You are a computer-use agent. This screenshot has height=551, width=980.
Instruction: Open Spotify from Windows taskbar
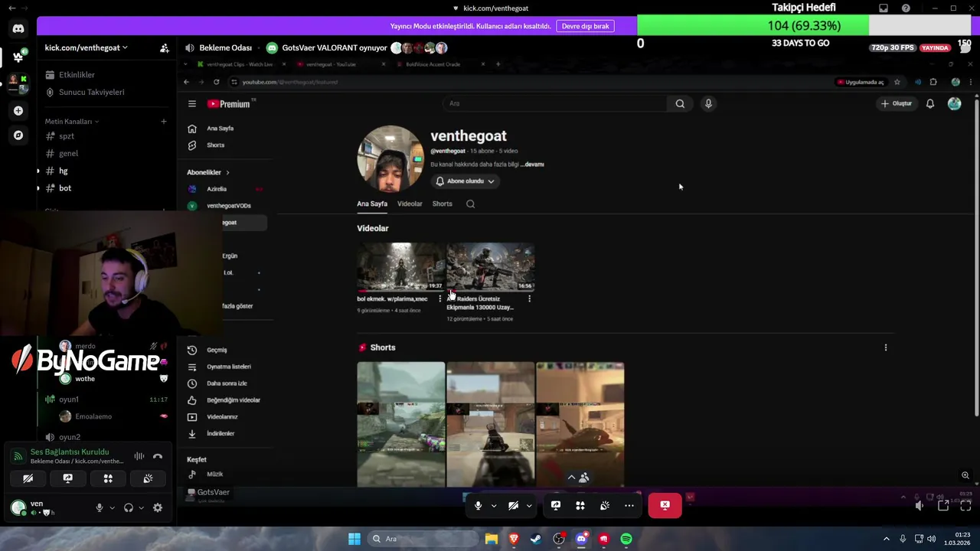click(626, 539)
